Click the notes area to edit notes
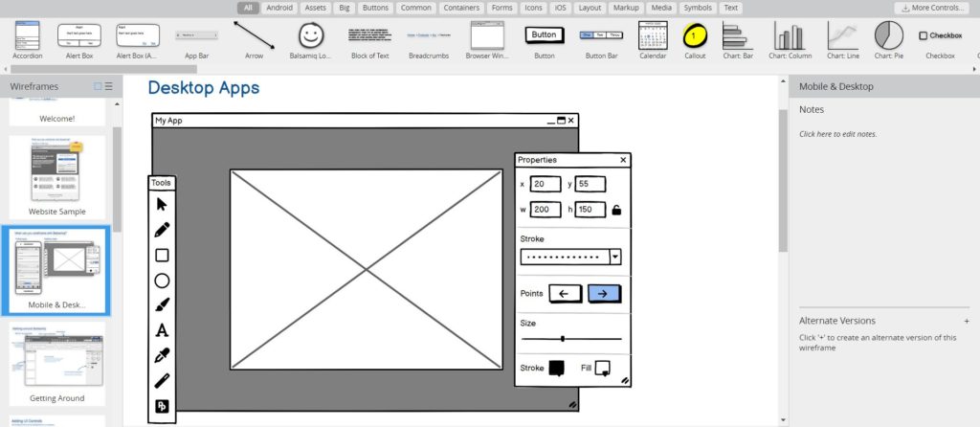 pyautogui.click(x=837, y=134)
